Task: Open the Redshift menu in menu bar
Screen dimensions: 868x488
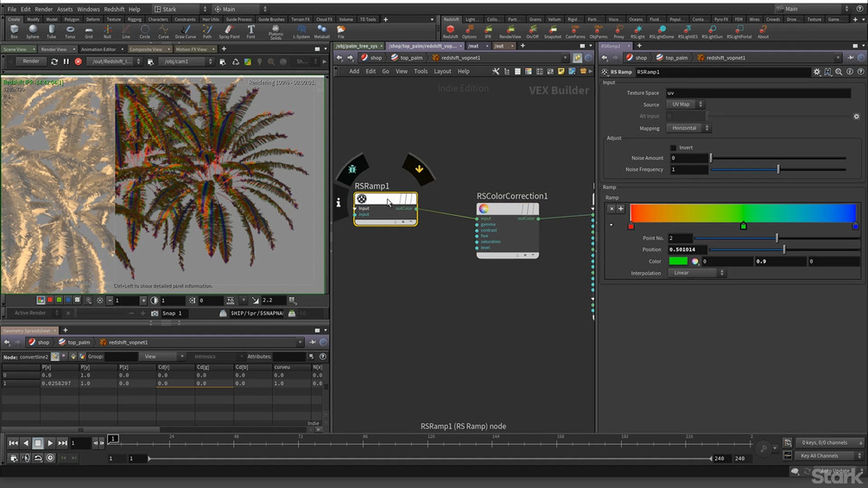Action: tap(114, 10)
